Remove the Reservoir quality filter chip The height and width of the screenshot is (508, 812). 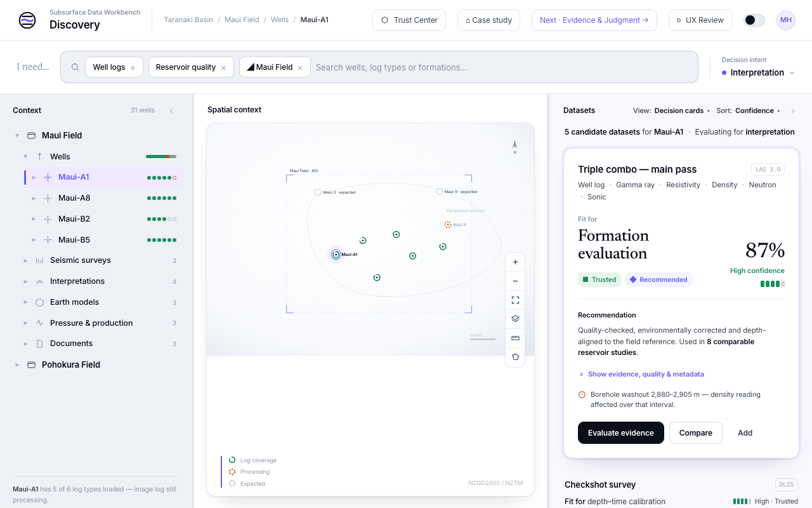[223, 67]
